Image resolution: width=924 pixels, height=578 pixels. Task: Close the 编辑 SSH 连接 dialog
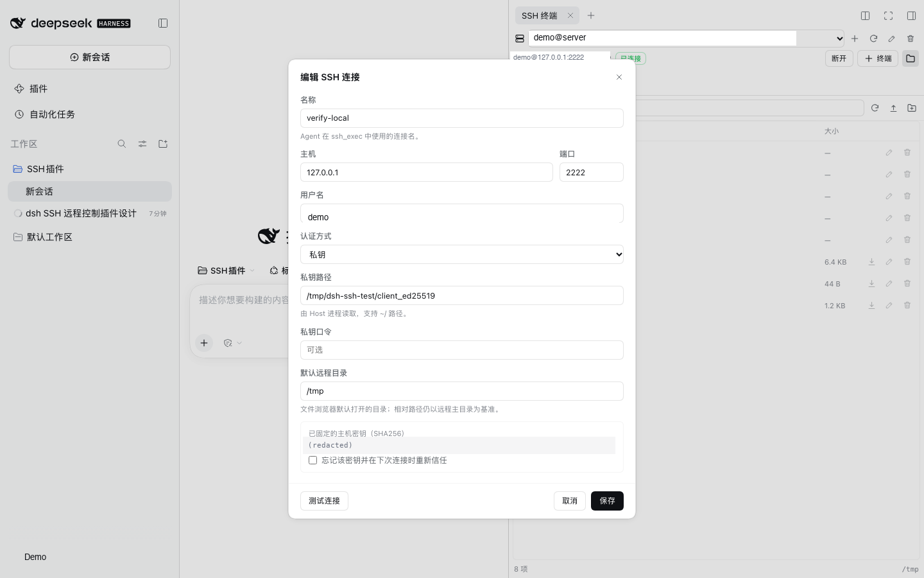pos(619,77)
